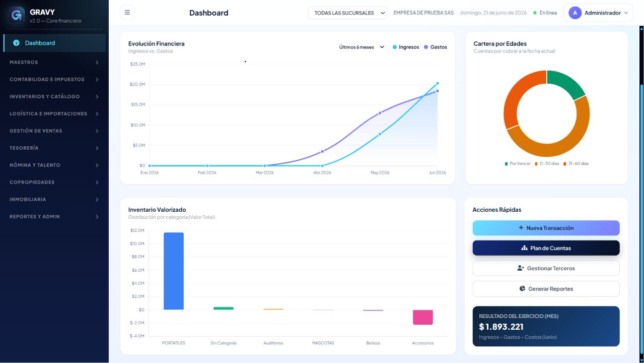Click the Resultado del Ejercicio card
The image size is (644, 363).
(x=546, y=326)
